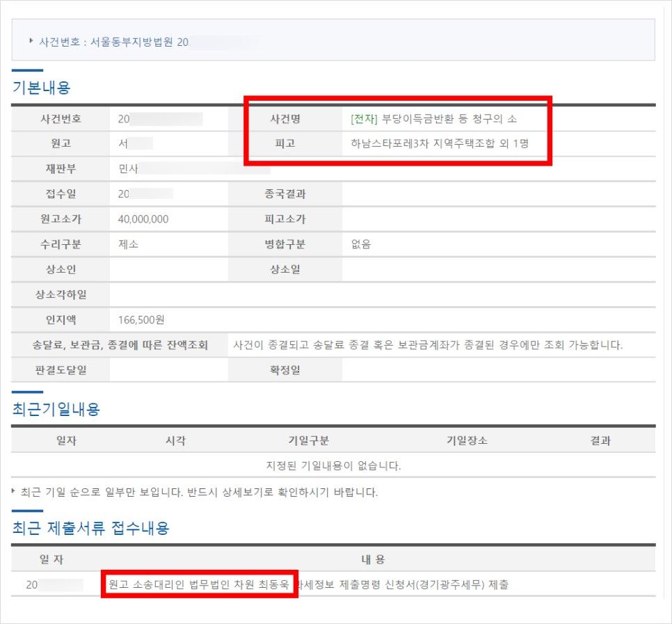Click the 결과 column header
Image resolution: width=672 pixels, height=624 pixels.
click(600, 440)
